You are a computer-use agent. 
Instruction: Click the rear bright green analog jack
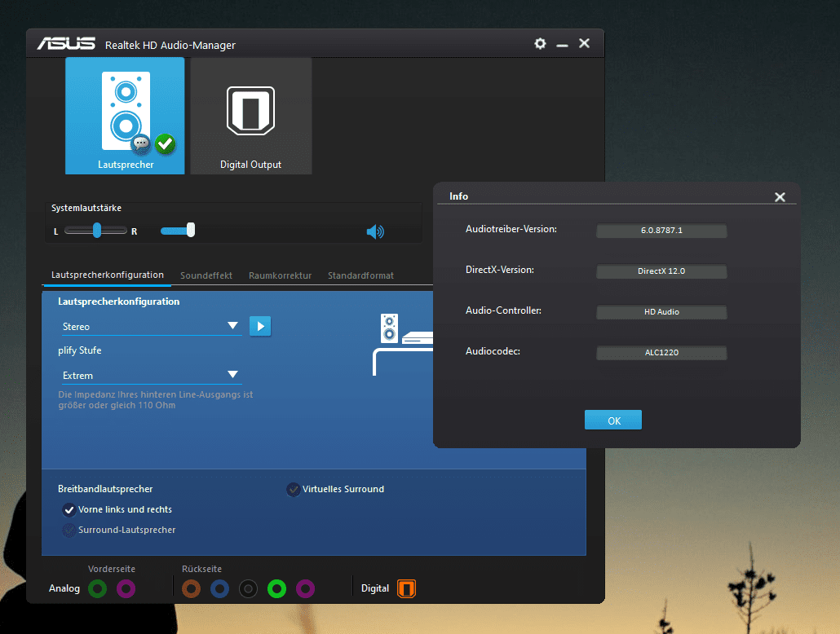(277, 589)
